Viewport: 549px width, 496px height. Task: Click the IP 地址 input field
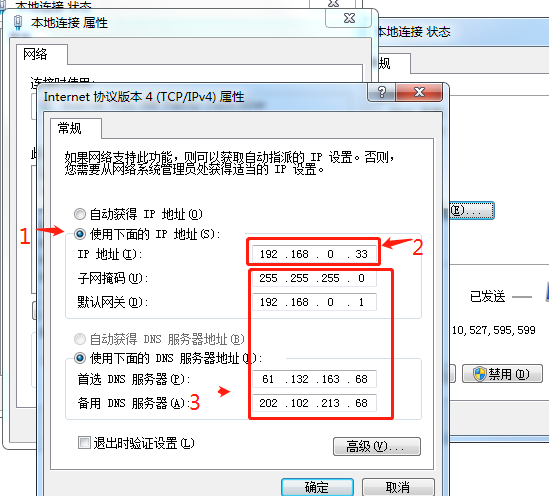pos(314,254)
